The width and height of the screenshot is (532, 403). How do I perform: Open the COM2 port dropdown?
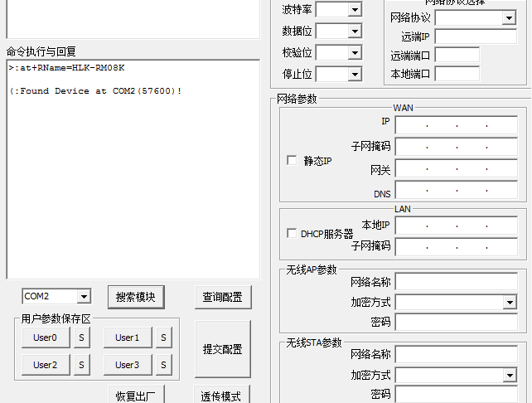84,296
